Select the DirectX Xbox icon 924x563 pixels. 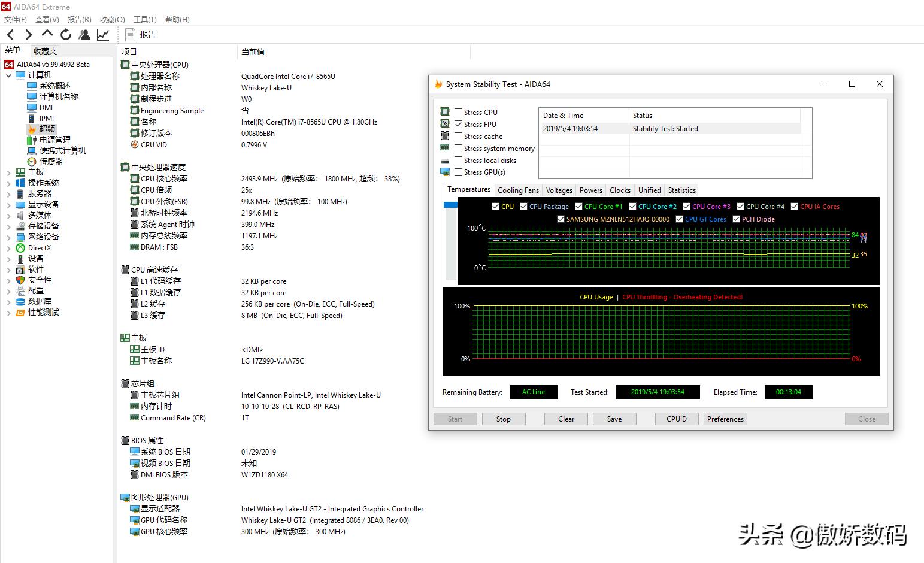(x=20, y=247)
